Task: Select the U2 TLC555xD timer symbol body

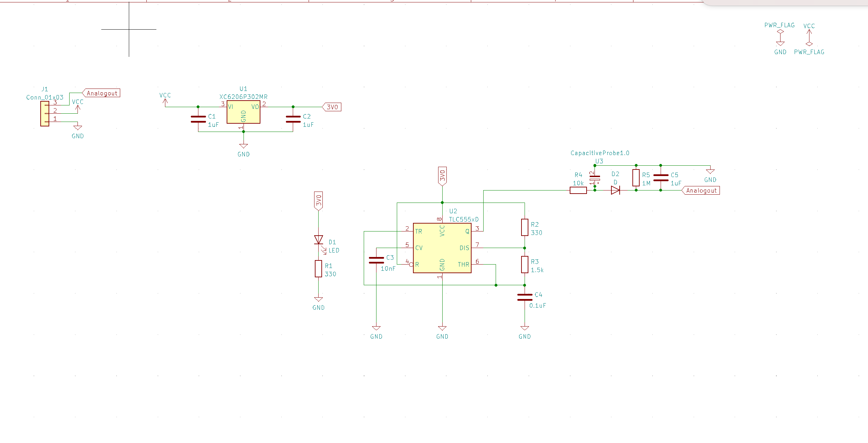Action: tap(442, 248)
